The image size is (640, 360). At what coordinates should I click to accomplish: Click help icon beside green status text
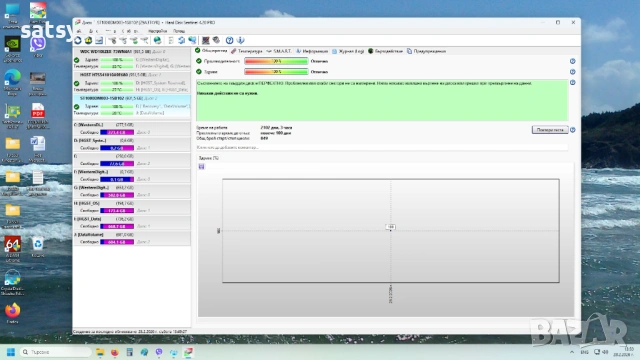[572, 82]
